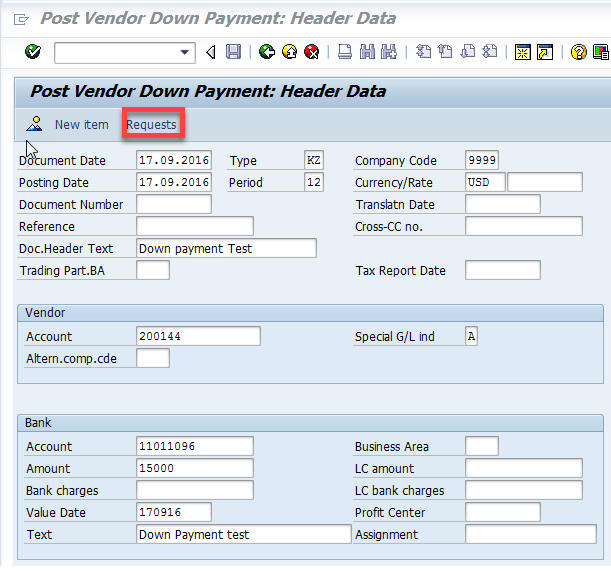The height and width of the screenshot is (572, 611).
Task: Click the exchange Rate field next to USD
Action: click(x=545, y=182)
